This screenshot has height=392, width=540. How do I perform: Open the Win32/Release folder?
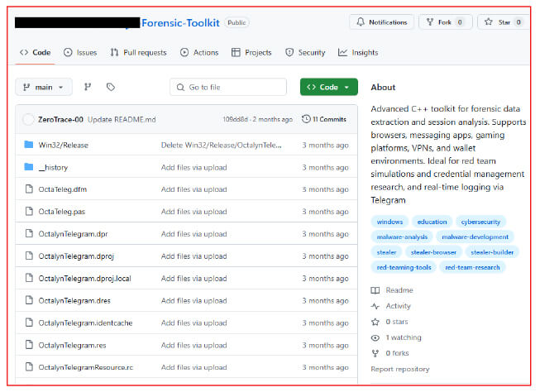pos(64,145)
